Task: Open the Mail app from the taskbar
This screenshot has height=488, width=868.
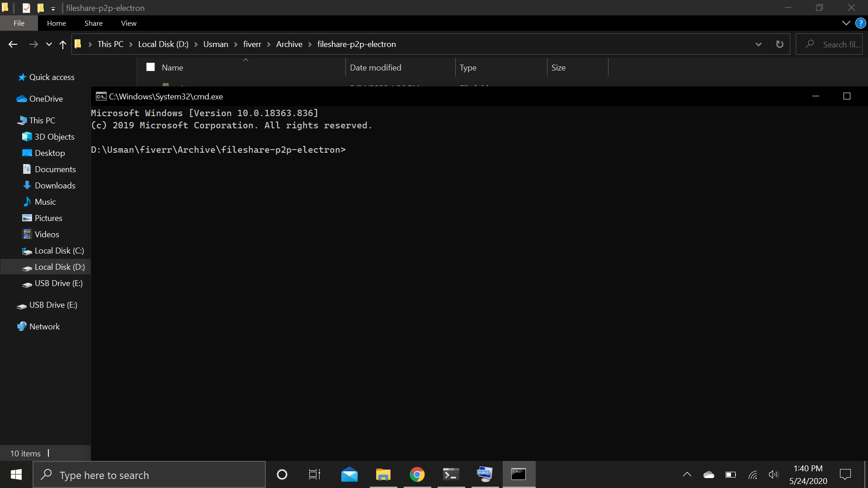Action: (349, 474)
